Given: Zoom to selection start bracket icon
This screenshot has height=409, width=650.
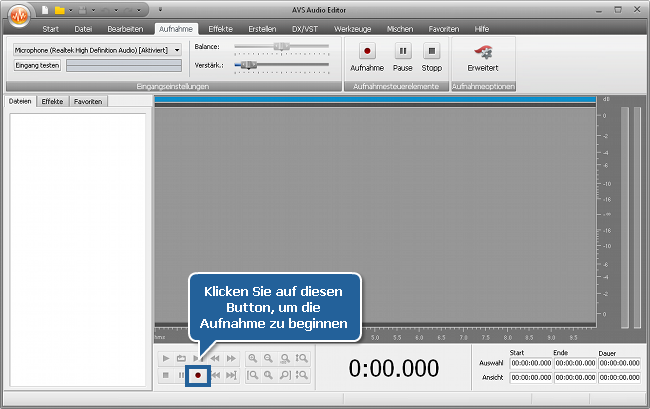Looking at the screenshot, I should click(x=252, y=375).
